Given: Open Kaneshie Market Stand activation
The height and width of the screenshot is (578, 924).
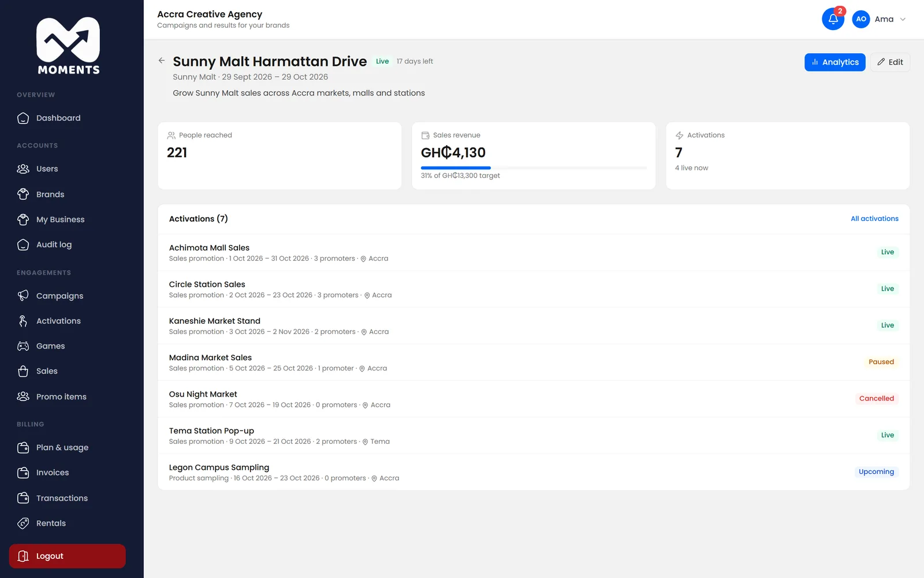Looking at the screenshot, I should click(534, 325).
